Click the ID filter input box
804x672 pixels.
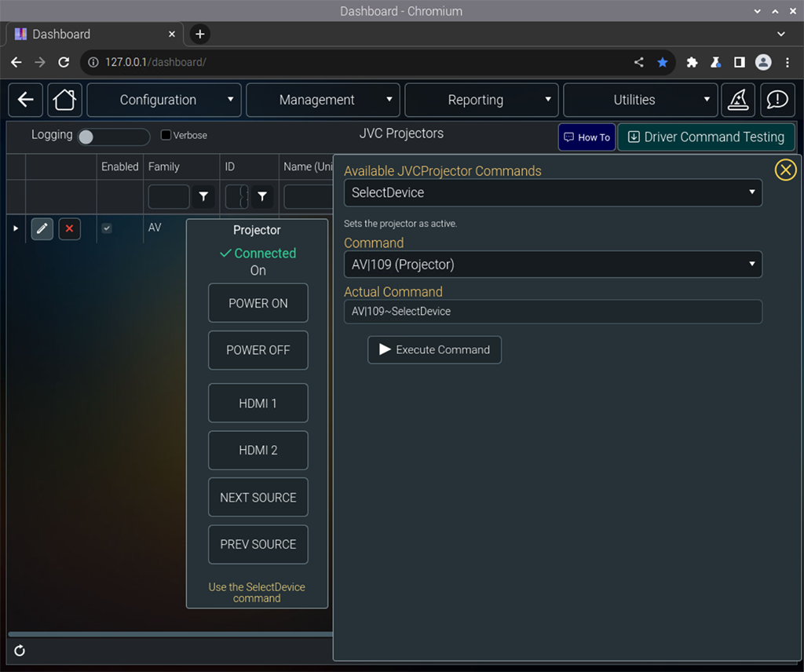236,196
